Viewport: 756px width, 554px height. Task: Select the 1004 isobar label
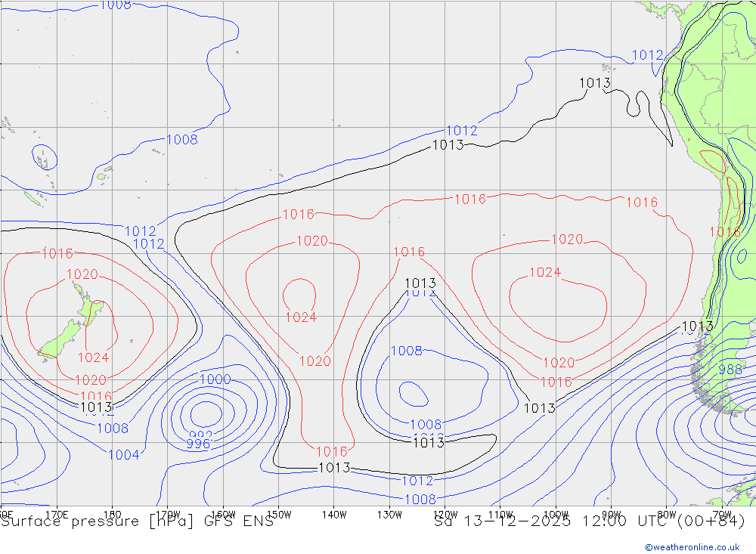(124, 455)
